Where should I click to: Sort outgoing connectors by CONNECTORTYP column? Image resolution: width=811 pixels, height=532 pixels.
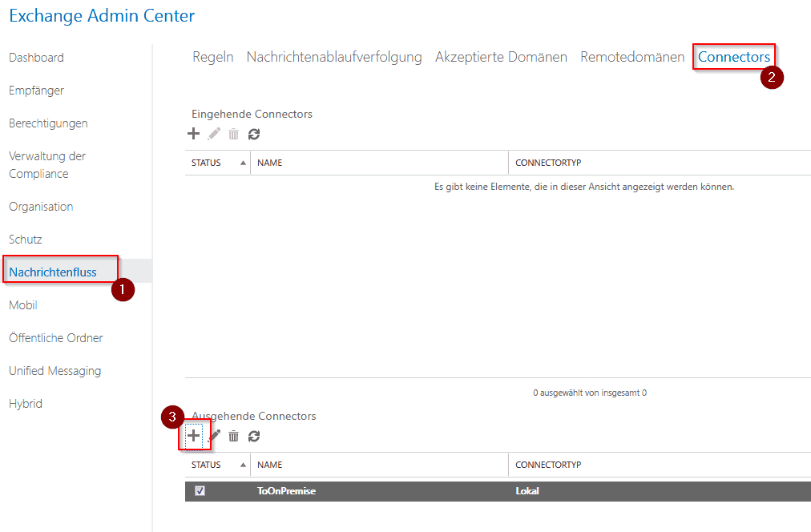(548, 465)
